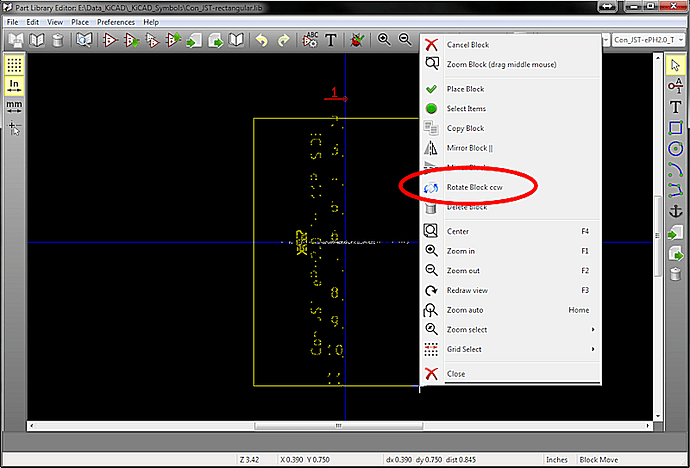The width and height of the screenshot is (690, 468).
Task: Select the Add rectangle tool
Action: [x=675, y=128]
